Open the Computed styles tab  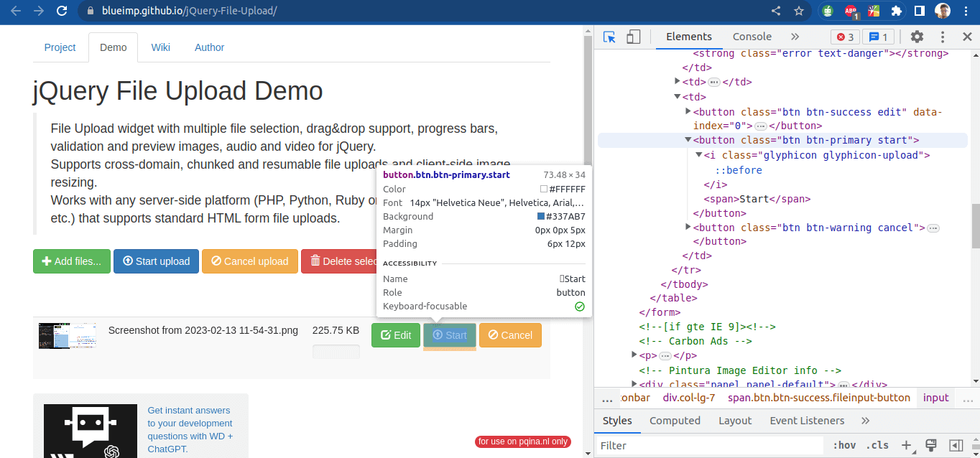(675, 421)
